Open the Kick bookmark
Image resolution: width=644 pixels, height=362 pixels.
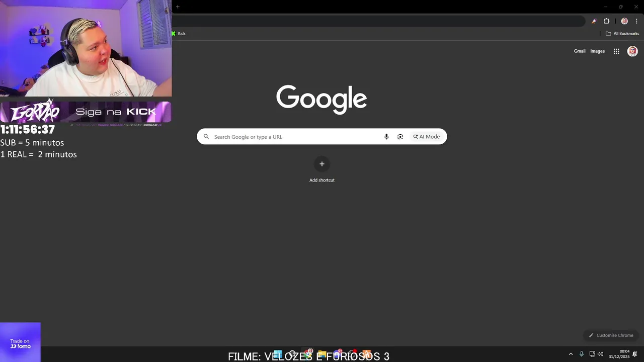pos(179,34)
